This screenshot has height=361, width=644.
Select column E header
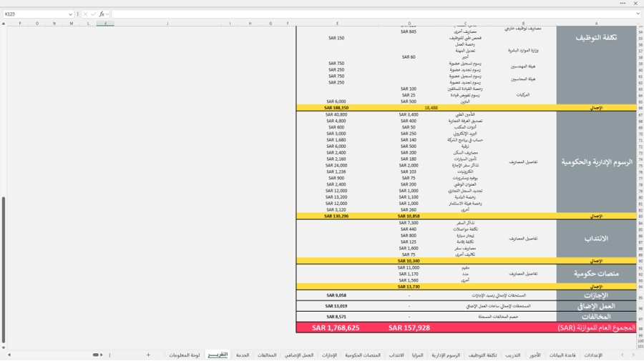click(x=337, y=24)
